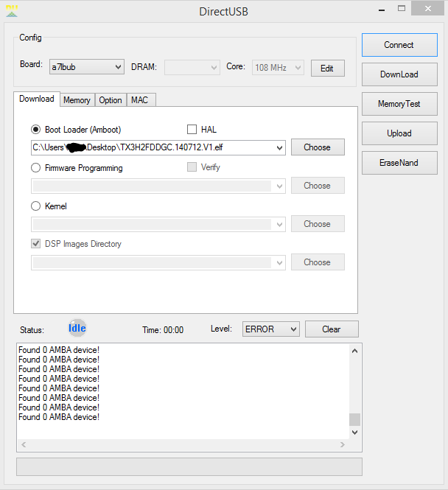Image resolution: width=448 pixels, height=490 pixels.
Task: Start MemoryTest from the right panel
Action: (399, 104)
